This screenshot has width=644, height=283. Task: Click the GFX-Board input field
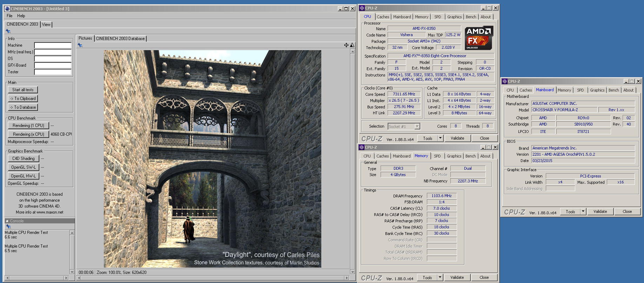(53, 65)
